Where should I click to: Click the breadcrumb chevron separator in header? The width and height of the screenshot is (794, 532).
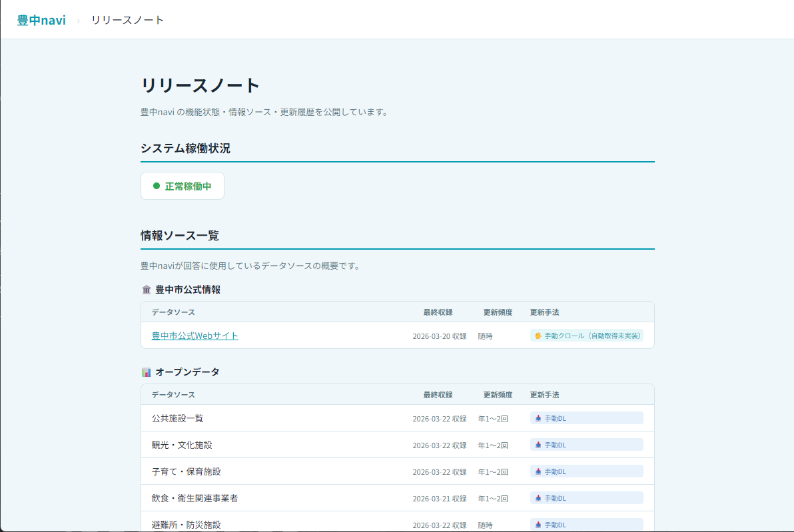click(x=78, y=20)
